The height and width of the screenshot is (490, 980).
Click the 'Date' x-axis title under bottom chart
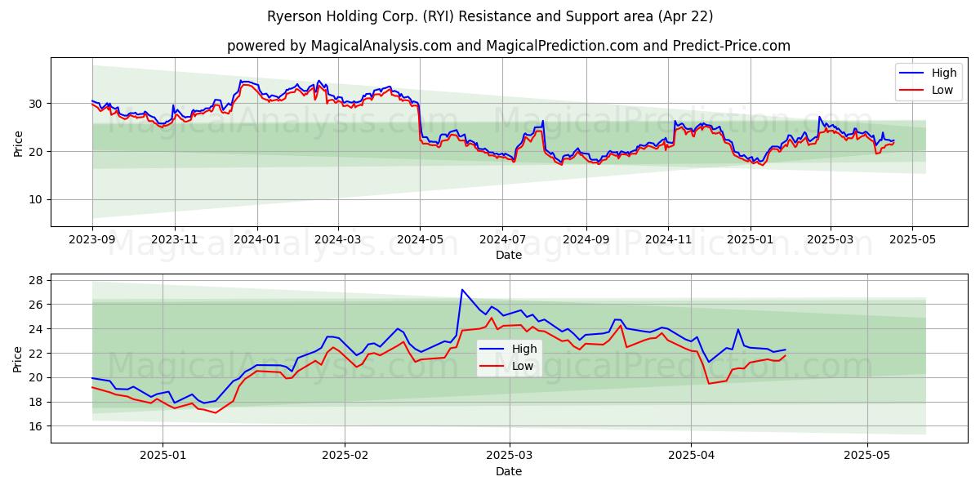tap(509, 471)
